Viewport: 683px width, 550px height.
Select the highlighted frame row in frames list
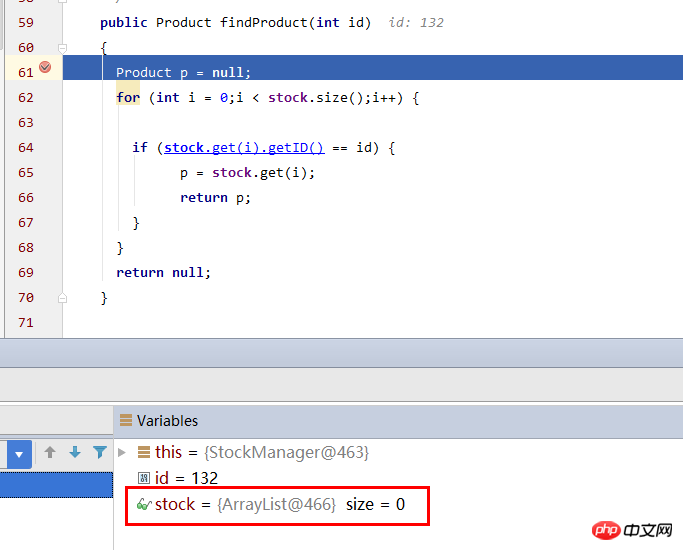pos(57,485)
